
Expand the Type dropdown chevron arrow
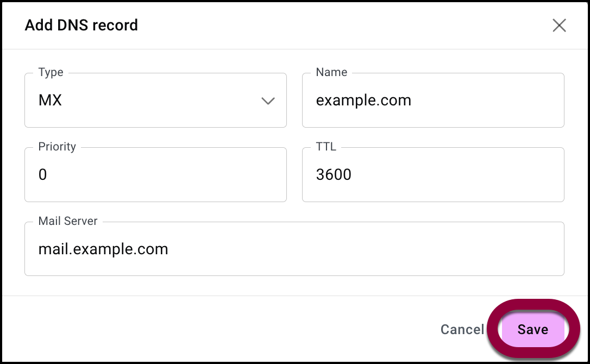(x=268, y=101)
